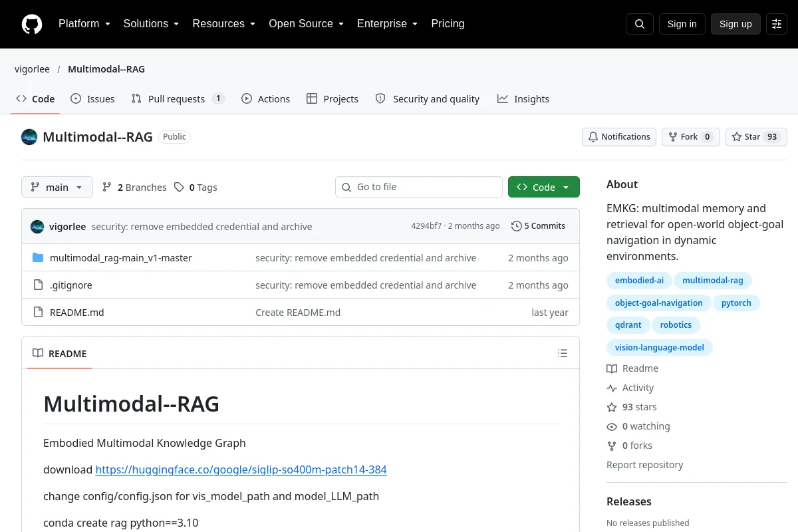Screen dimensions: 798x532
Task: Open the main branch selector dropdown
Action: point(57,188)
